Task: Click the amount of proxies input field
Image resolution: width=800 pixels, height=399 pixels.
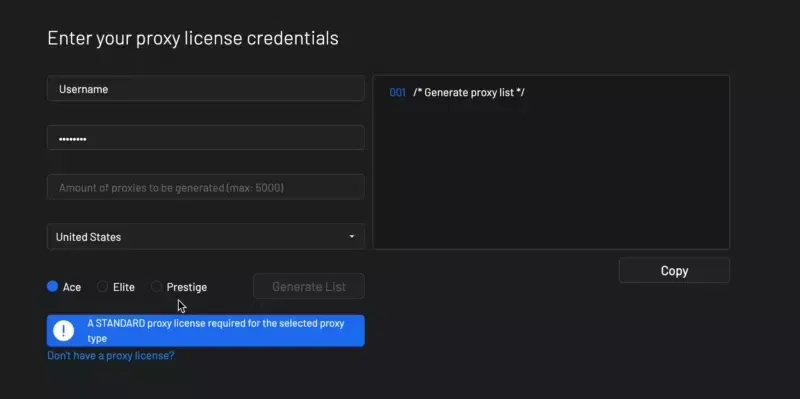Action: coord(206,187)
